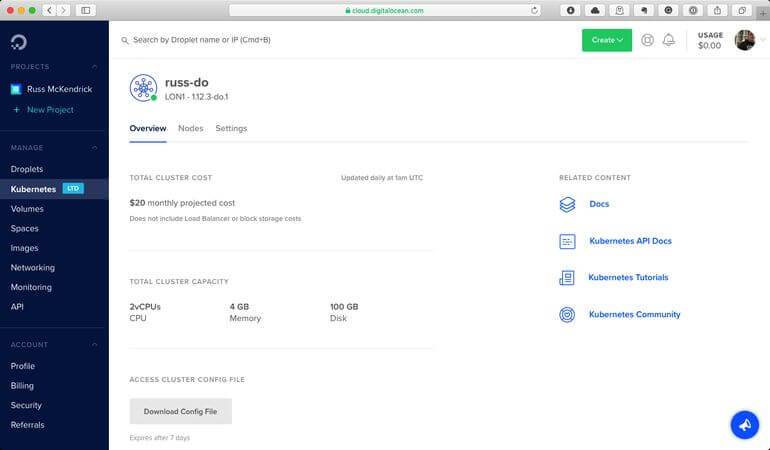Collapse the Projects section chevron

pyautogui.click(x=95, y=67)
